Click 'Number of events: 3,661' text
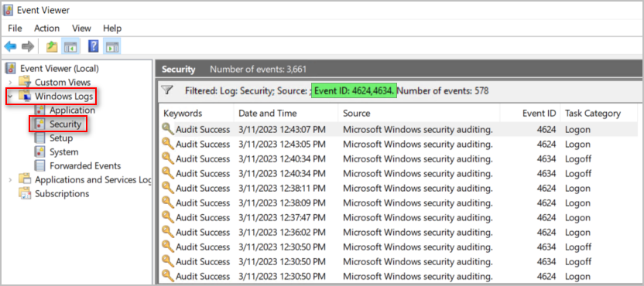 [x=259, y=70]
